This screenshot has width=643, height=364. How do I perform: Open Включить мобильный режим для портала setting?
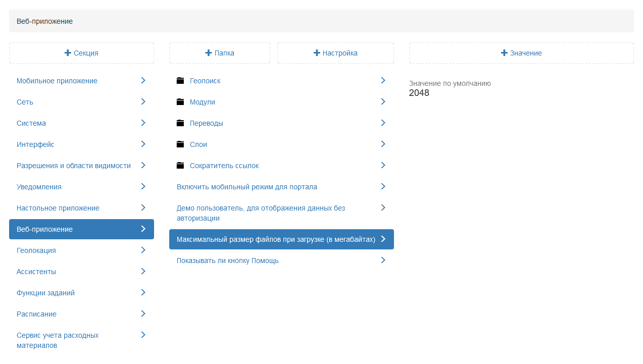247,187
